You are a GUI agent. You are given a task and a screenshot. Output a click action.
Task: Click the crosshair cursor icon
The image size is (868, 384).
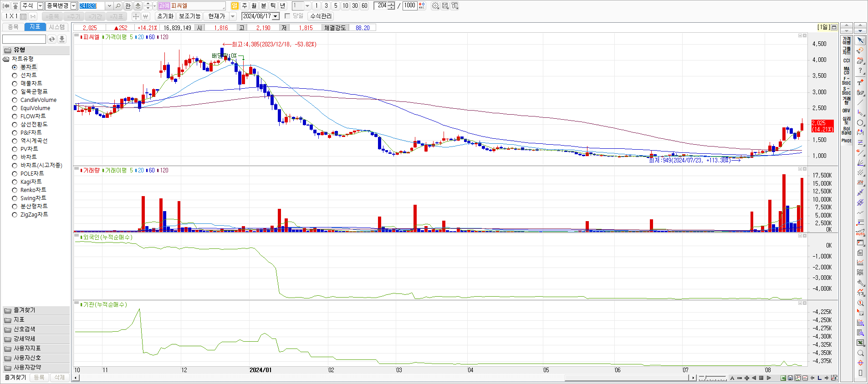136,16
